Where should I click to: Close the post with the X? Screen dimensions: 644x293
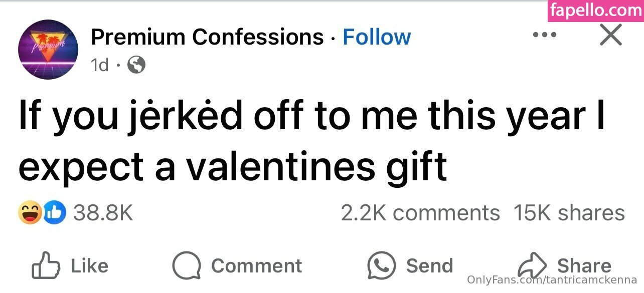(x=610, y=36)
